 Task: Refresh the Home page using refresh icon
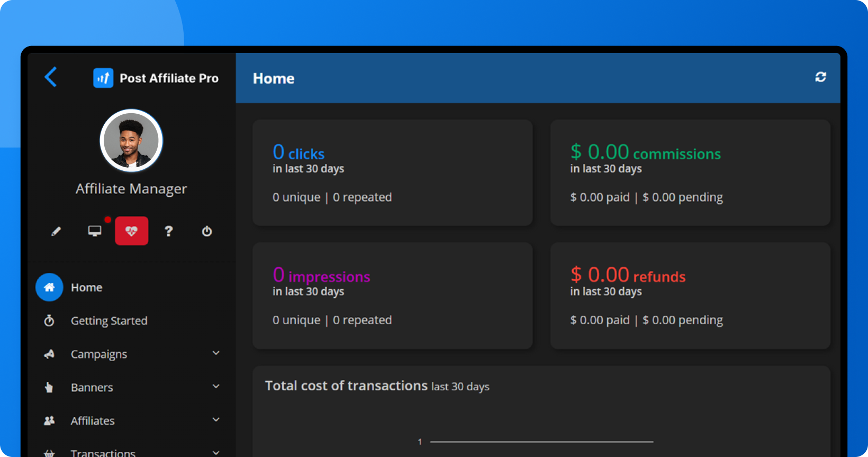click(820, 77)
